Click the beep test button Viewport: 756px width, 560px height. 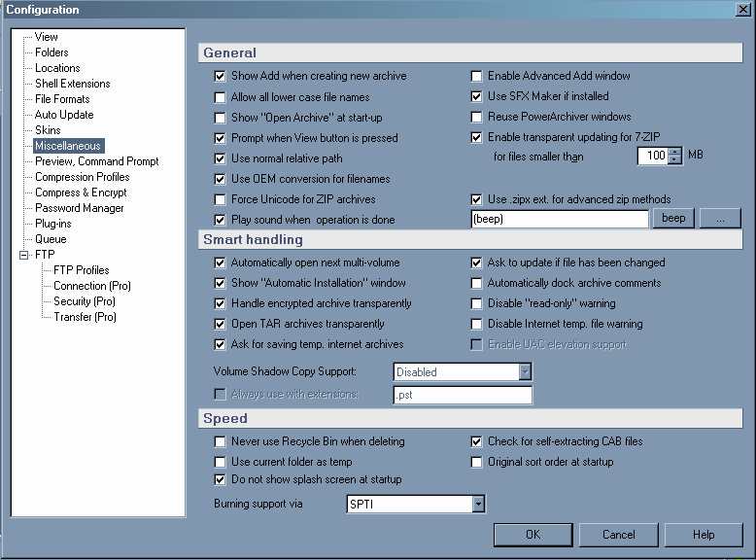pyautogui.click(x=673, y=219)
